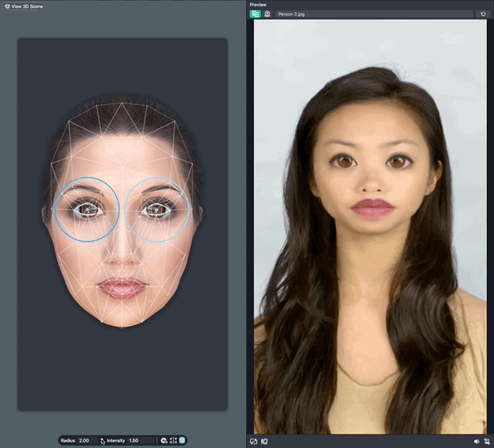Click the Preview panel title
Image resolution: width=494 pixels, height=448 pixels.
click(x=258, y=5)
